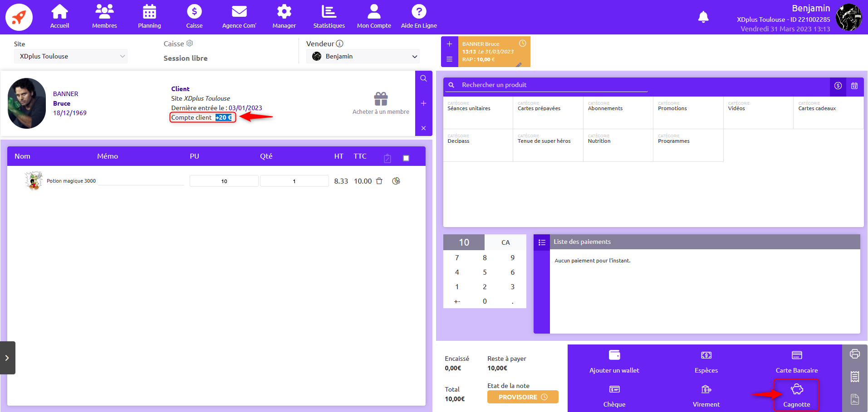This screenshot has height=412, width=868.
Task: Open Cartes cadeaux category
Action: point(829,112)
